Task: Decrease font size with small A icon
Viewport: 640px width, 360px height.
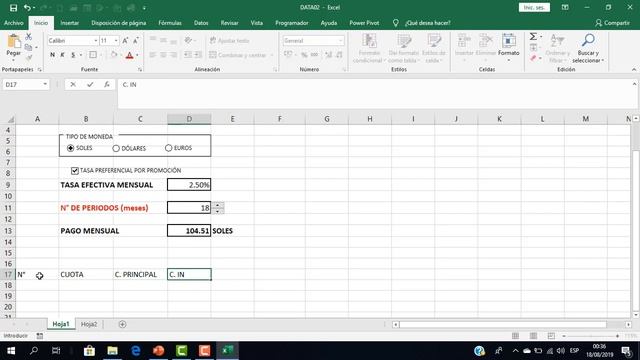Action: tap(136, 40)
